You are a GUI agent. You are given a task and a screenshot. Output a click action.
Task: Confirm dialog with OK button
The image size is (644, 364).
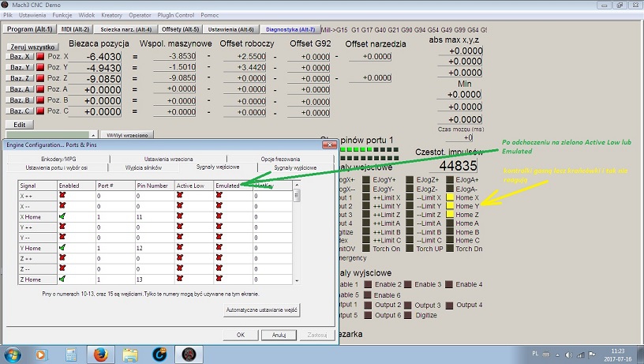click(x=241, y=335)
